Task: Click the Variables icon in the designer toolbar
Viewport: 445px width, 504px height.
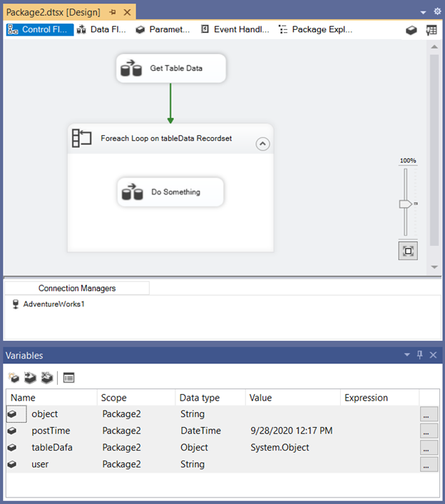Action: point(411,30)
